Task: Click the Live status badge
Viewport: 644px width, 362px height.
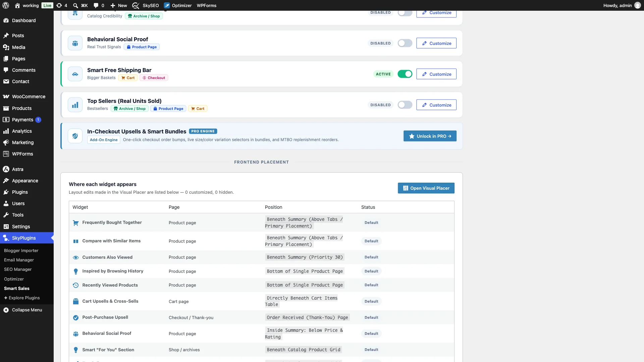Action: point(47,5)
